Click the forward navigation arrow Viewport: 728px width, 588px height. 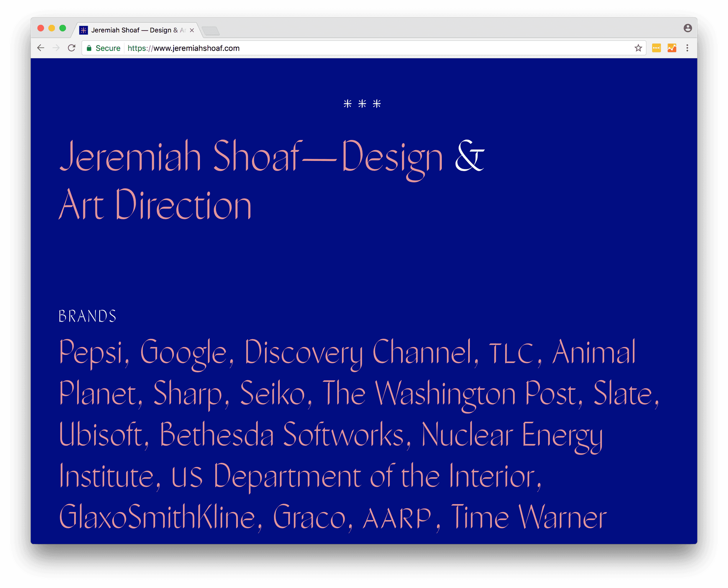tap(56, 48)
